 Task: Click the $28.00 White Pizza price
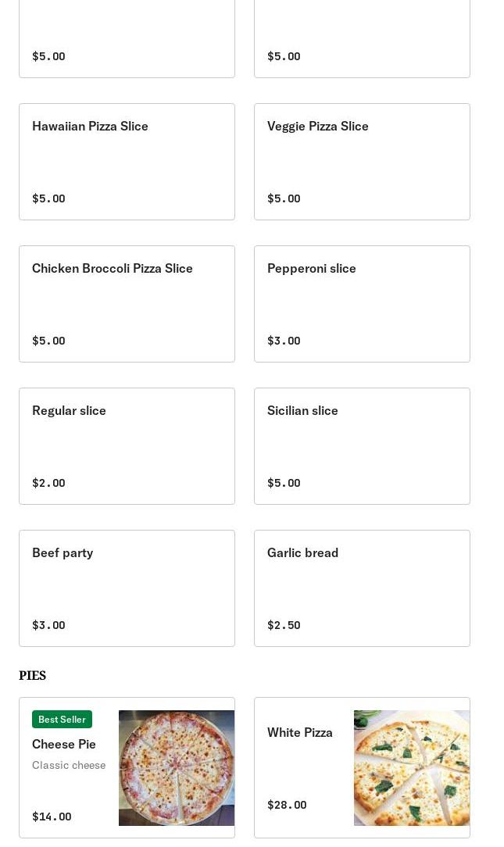tap(287, 805)
